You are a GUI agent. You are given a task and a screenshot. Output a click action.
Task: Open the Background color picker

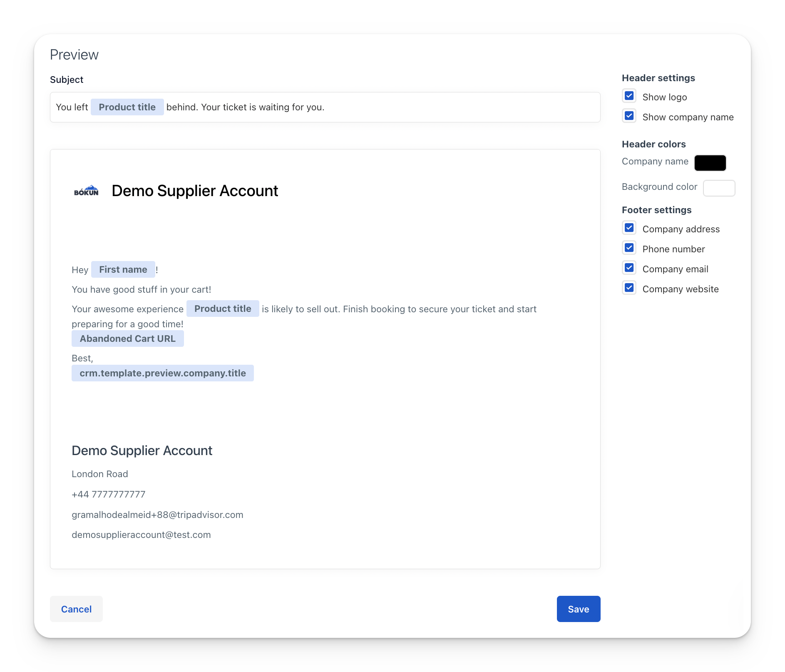pos(718,188)
